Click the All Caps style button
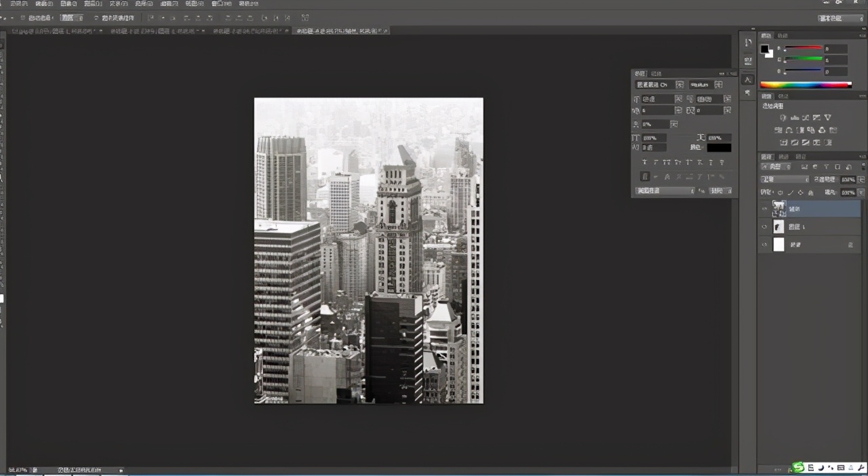The image size is (868, 476). click(667, 161)
